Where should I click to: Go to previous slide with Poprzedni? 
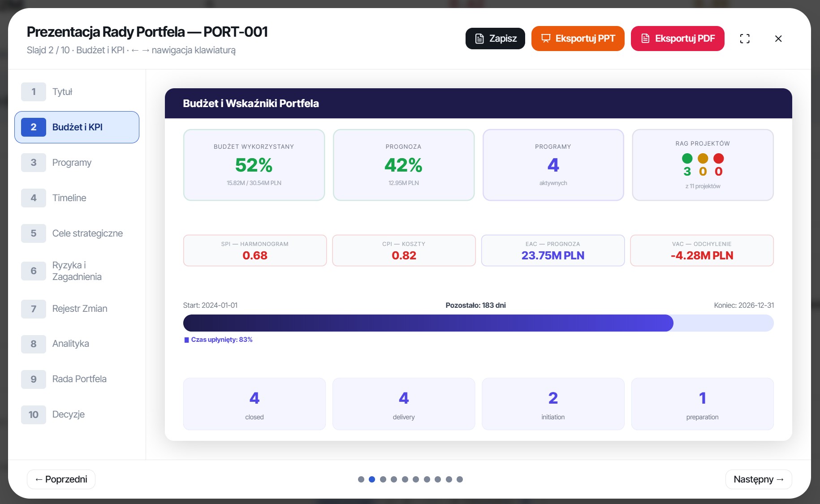coord(61,479)
